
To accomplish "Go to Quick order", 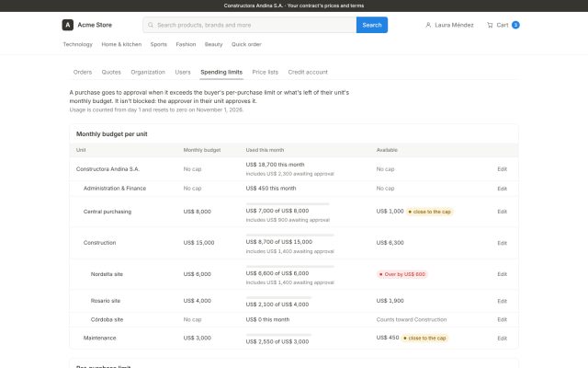I will click(x=246, y=44).
